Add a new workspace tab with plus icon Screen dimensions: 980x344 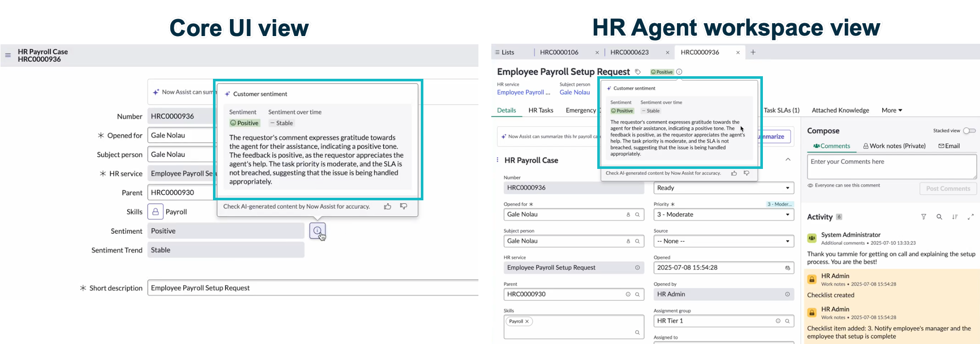coord(753,52)
